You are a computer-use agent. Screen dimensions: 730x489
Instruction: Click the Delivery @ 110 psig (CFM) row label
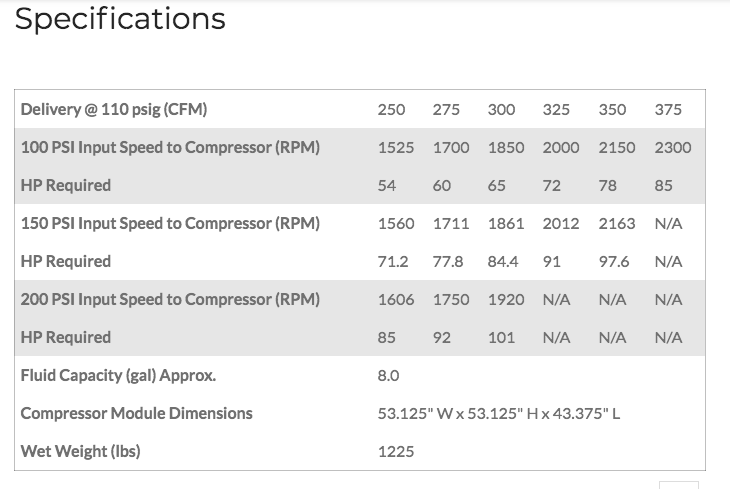114,110
